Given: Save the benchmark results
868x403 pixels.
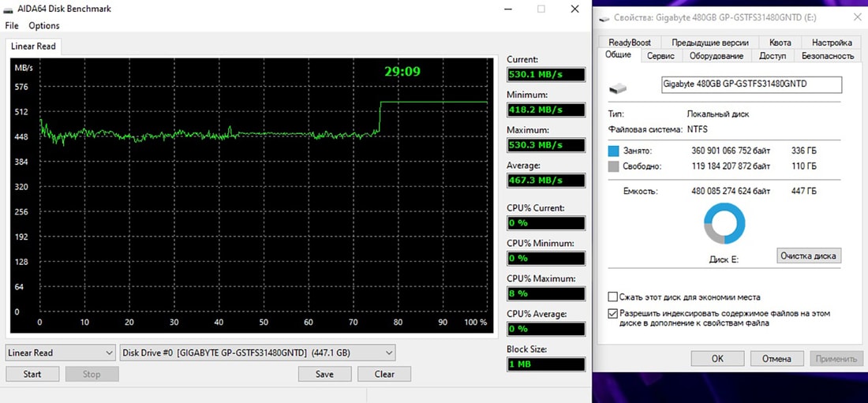Looking at the screenshot, I should click(x=324, y=374).
